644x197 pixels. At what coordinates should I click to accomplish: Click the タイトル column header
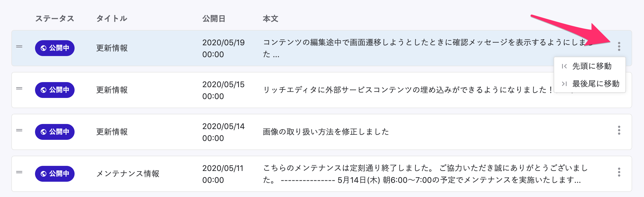point(112,19)
